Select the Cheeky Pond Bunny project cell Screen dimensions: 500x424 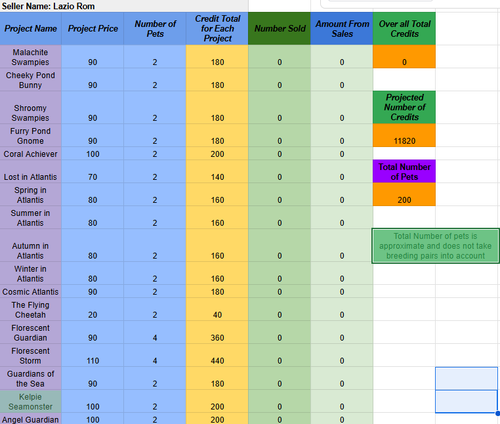(x=31, y=80)
